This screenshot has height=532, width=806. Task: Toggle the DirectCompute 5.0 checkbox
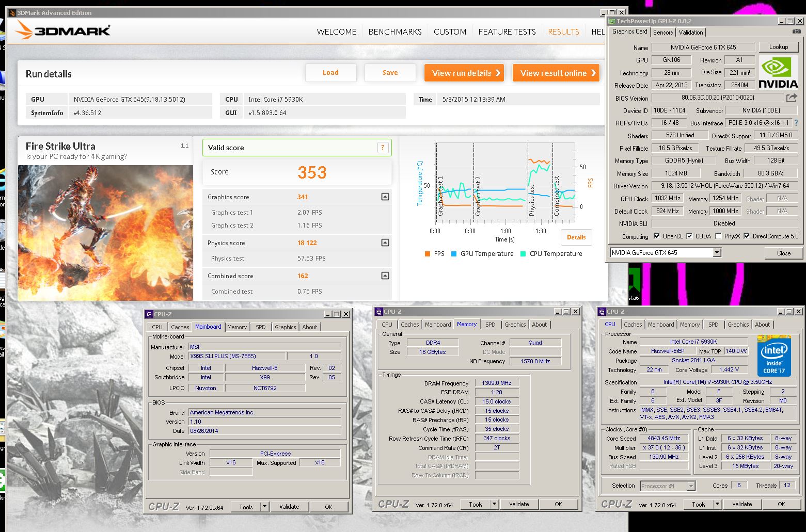tap(746, 236)
